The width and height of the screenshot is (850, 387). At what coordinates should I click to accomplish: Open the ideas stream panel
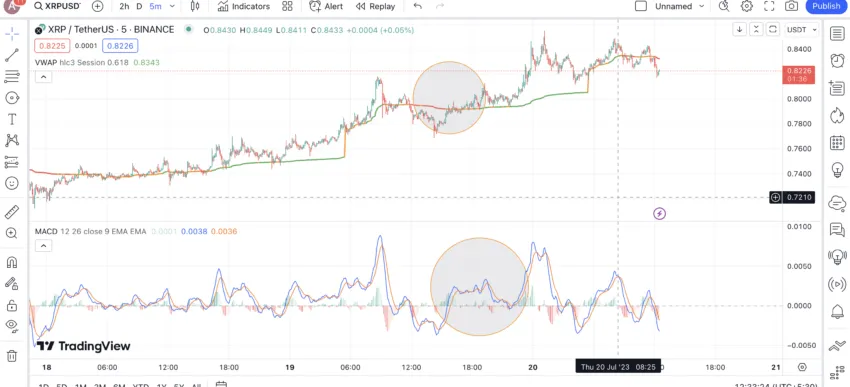pos(837,256)
